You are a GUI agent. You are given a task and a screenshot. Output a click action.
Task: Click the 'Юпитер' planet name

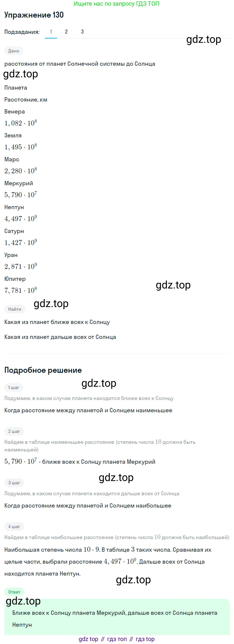(x=15, y=279)
